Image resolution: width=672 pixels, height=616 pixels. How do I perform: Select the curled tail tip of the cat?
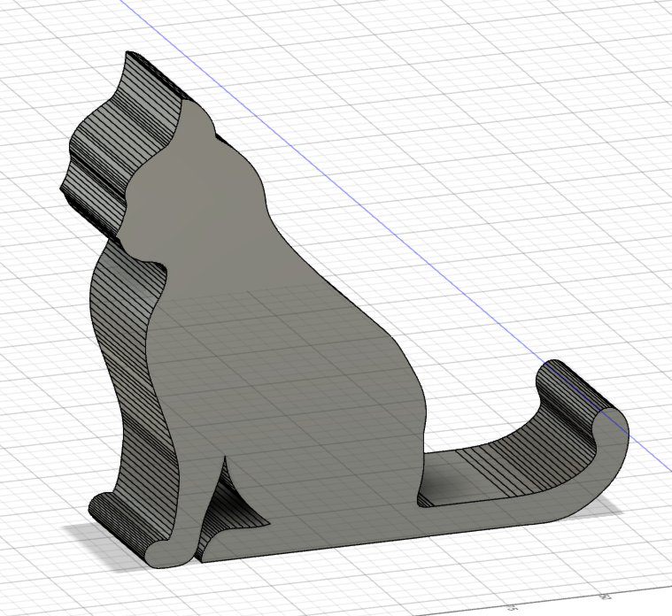coord(583,398)
